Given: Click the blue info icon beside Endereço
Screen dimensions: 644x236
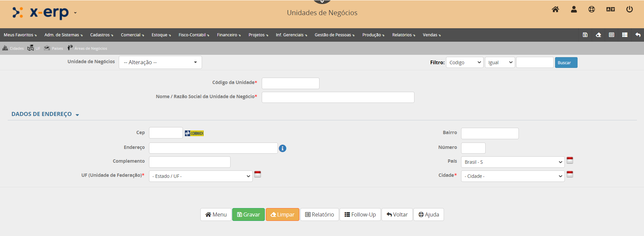Looking at the screenshot, I should point(283,148).
